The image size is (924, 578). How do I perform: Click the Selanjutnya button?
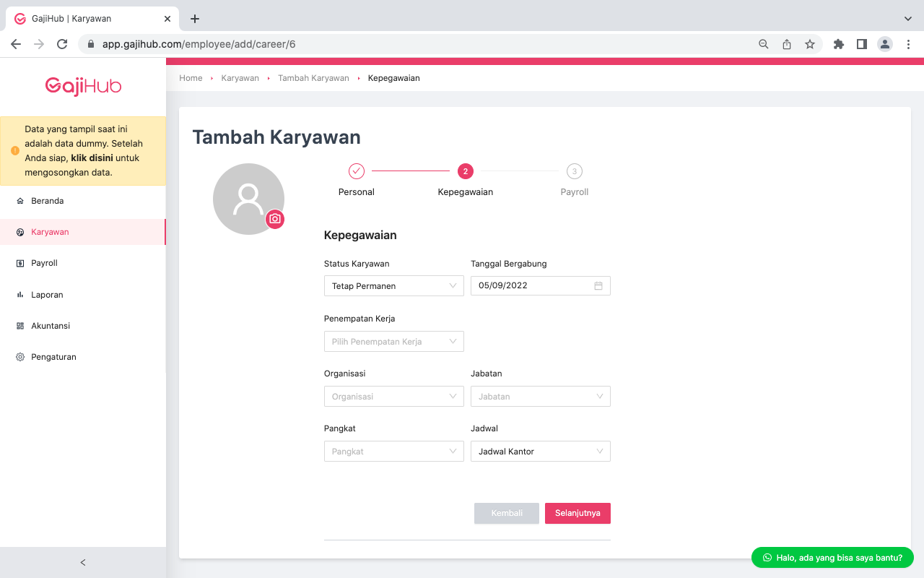pyautogui.click(x=577, y=513)
